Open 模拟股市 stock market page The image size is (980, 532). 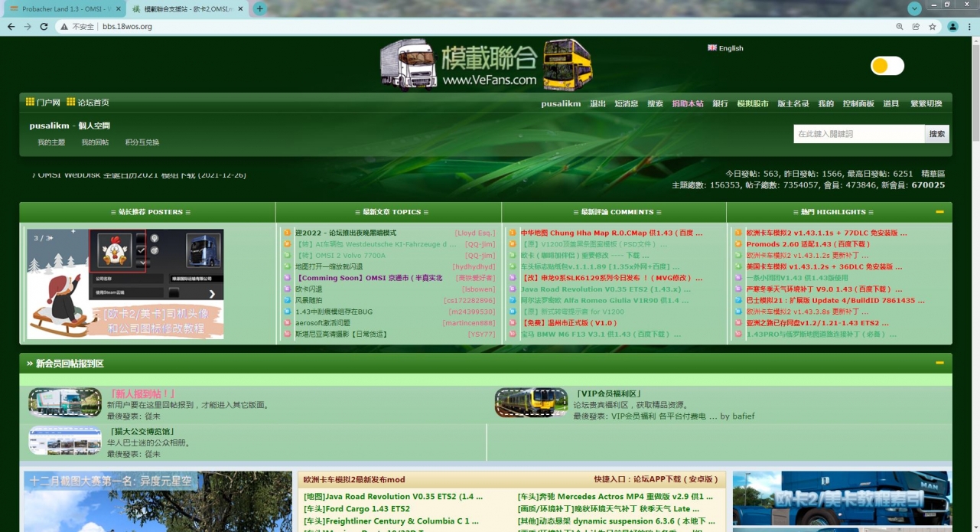(x=753, y=103)
